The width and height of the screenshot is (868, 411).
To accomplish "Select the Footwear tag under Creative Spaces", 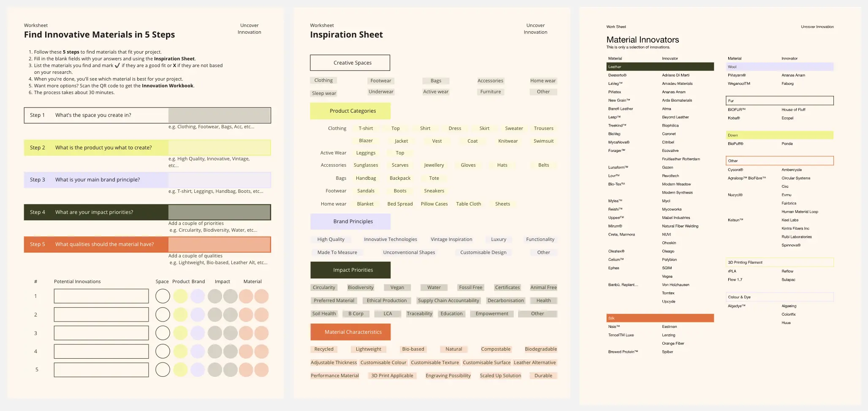I will tap(381, 81).
